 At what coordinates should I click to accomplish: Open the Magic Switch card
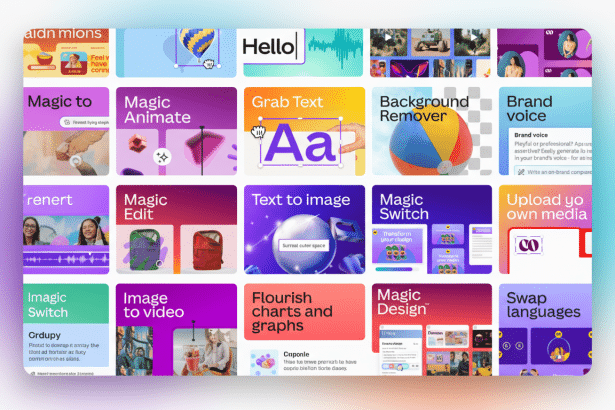pos(432,230)
